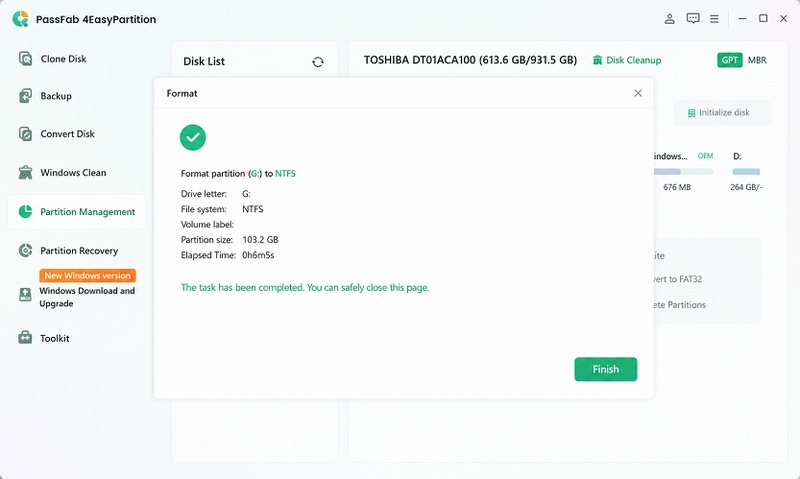Open the user account icon
The height and width of the screenshot is (479, 800).
(669, 19)
